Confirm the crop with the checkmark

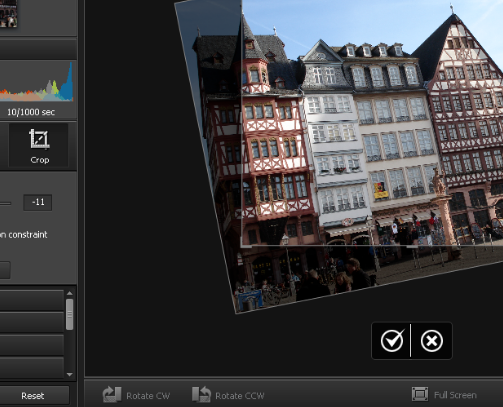coord(392,341)
